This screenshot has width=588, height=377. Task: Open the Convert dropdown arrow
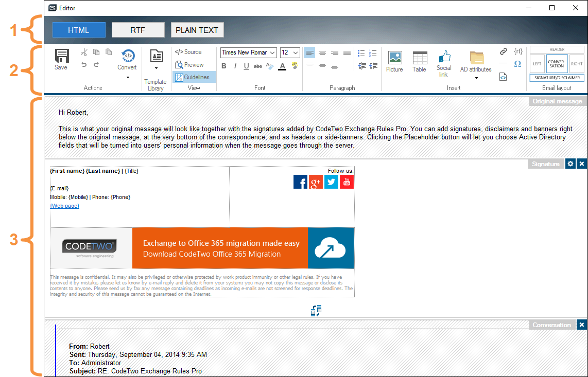(x=128, y=78)
